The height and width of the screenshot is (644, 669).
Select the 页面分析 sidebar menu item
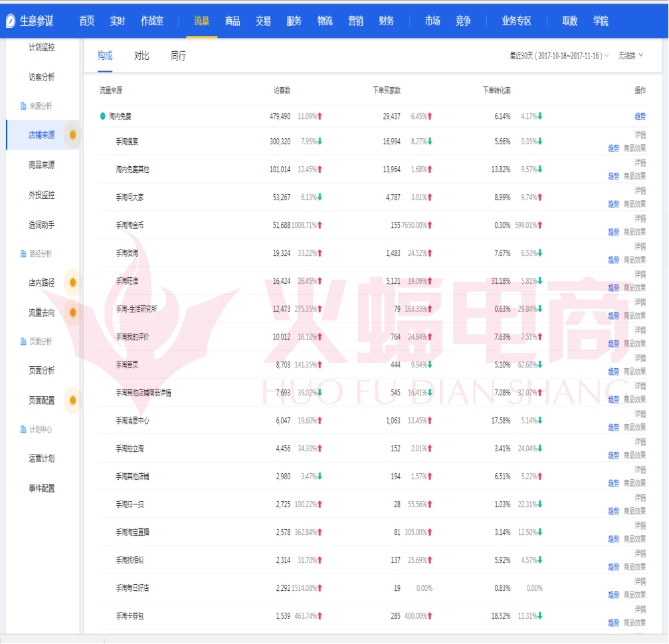(42, 370)
